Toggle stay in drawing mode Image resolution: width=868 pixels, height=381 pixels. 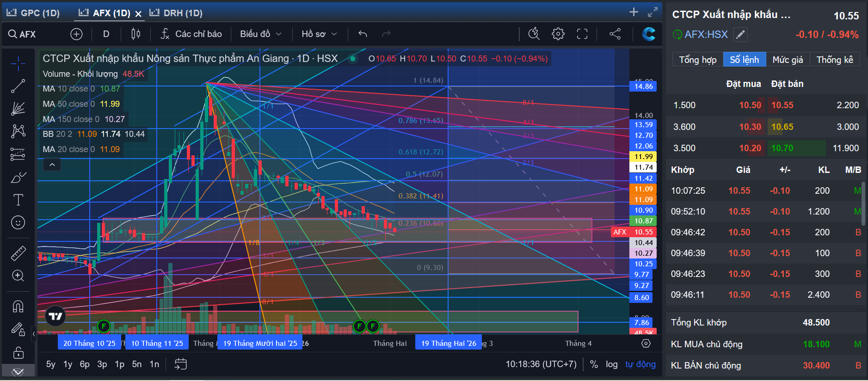(x=18, y=329)
